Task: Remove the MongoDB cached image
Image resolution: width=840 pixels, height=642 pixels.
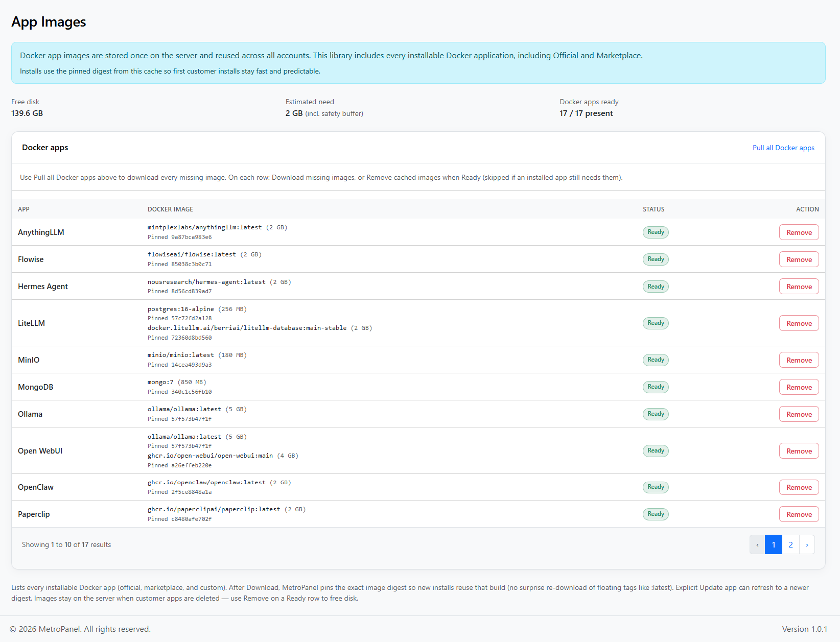Action: [x=799, y=387]
